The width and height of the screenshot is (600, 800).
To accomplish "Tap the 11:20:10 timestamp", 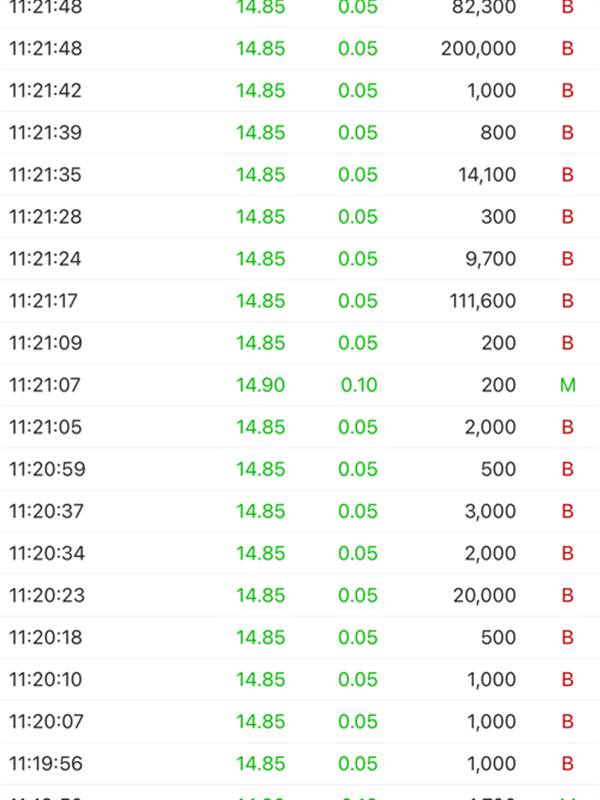I will point(45,679).
